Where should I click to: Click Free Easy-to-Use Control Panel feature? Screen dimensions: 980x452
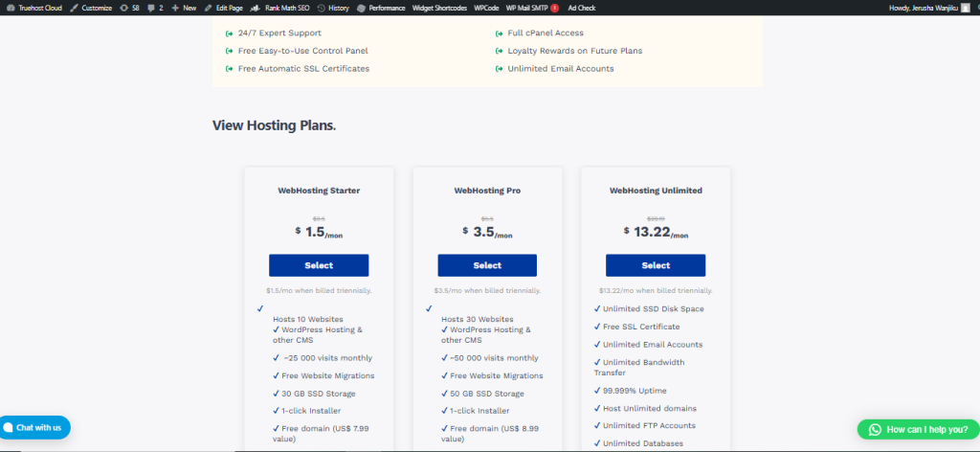tap(303, 51)
